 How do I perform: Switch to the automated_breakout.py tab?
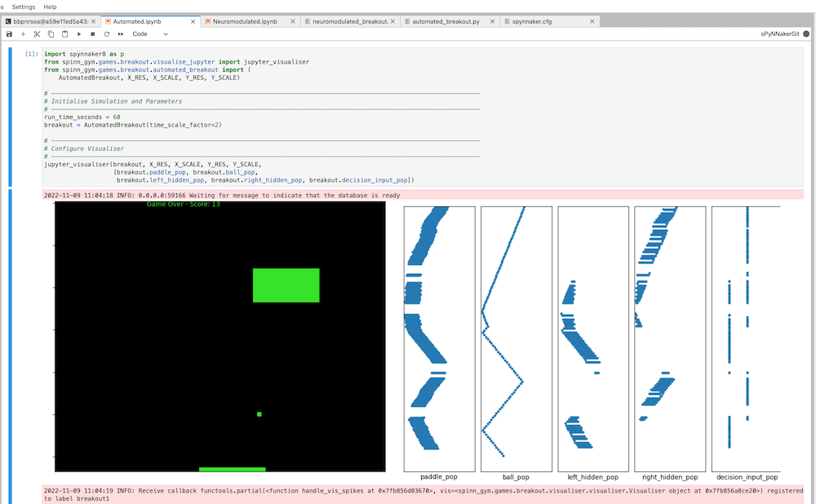pos(446,21)
